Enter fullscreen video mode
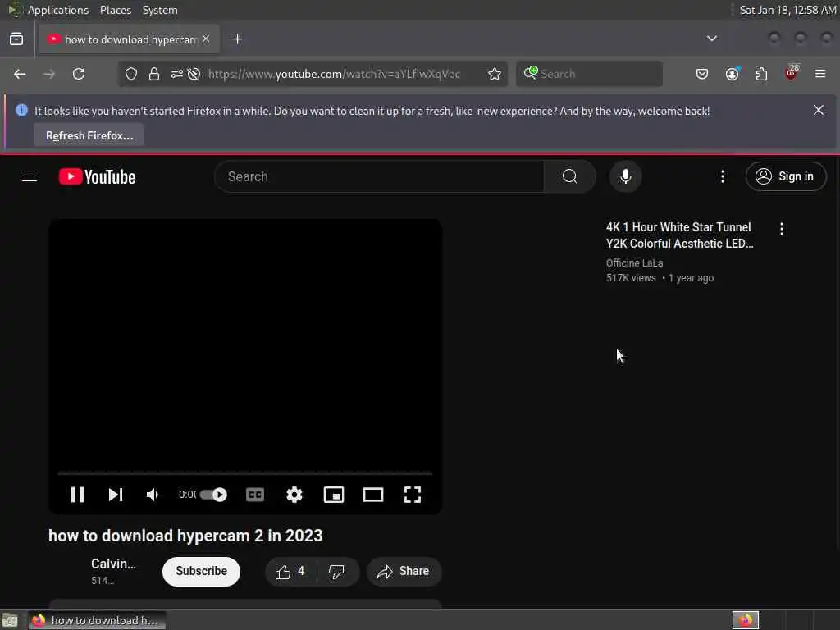Screen dimensions: 840x630 point(413,495)
